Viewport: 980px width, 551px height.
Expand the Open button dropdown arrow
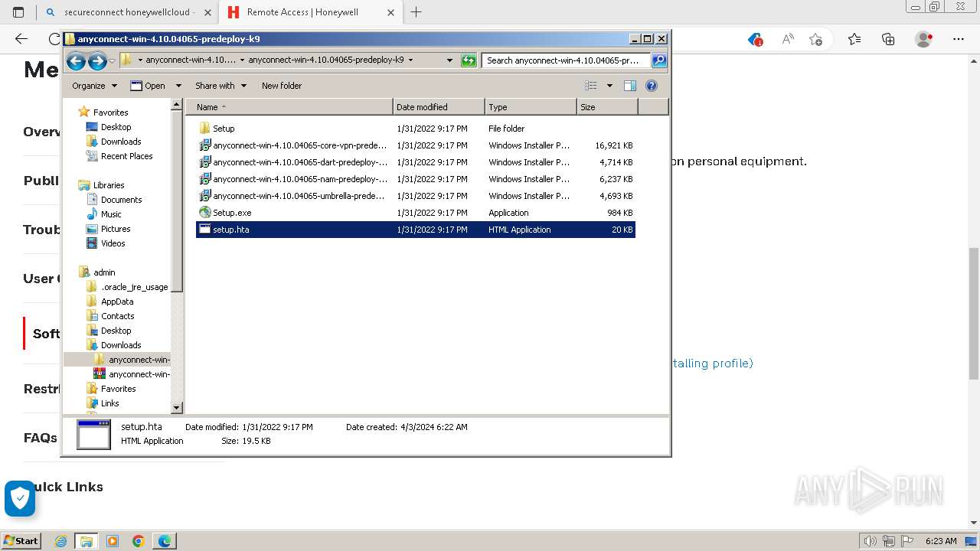click(178, 86)
